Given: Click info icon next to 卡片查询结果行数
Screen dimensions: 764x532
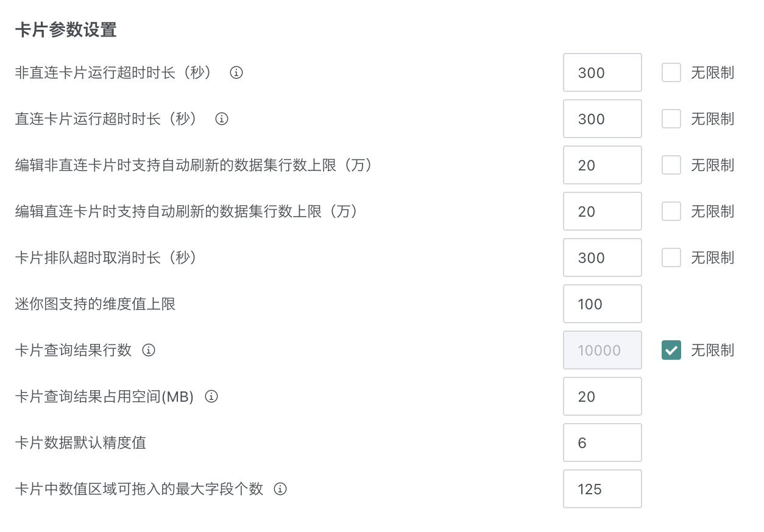Looking at the screenshot, I should 149,351.
